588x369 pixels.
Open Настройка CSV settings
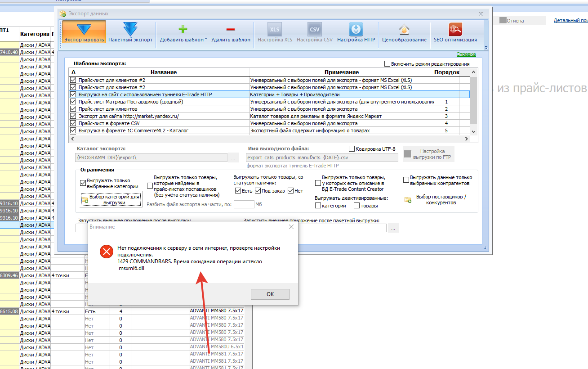click(315, 32)
